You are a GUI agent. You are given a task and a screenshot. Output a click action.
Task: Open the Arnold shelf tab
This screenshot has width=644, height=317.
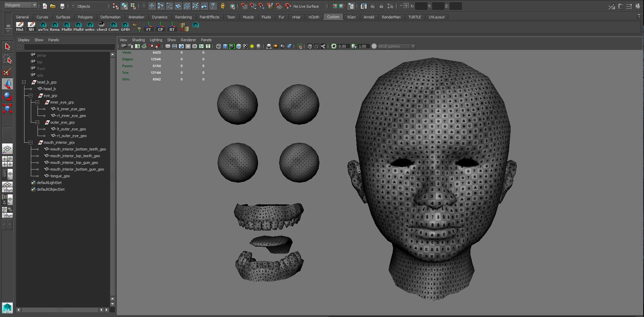369,17
